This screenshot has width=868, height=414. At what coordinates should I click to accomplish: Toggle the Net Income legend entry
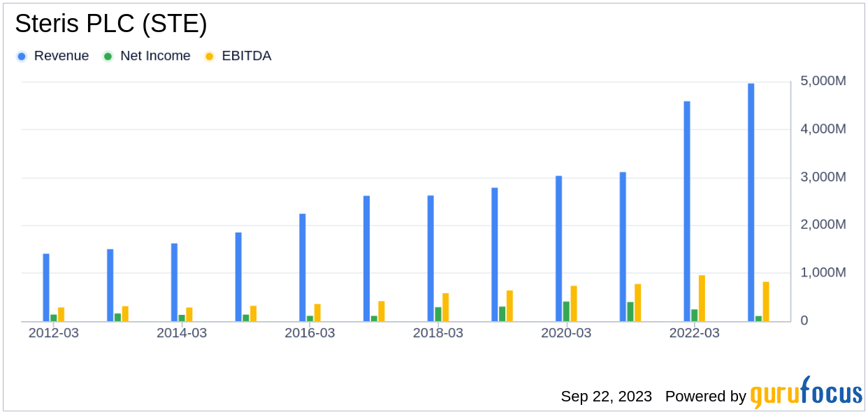coord(147,56)
